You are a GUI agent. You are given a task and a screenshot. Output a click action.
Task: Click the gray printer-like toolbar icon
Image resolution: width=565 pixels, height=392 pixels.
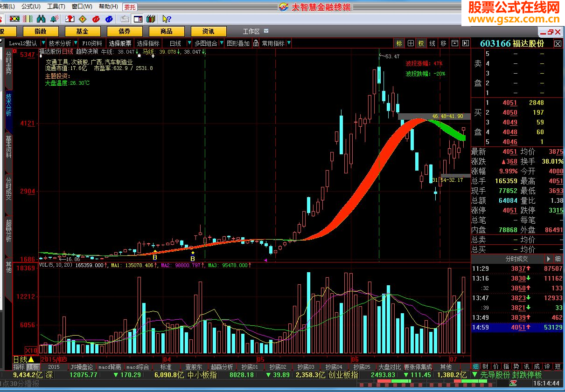125,19
